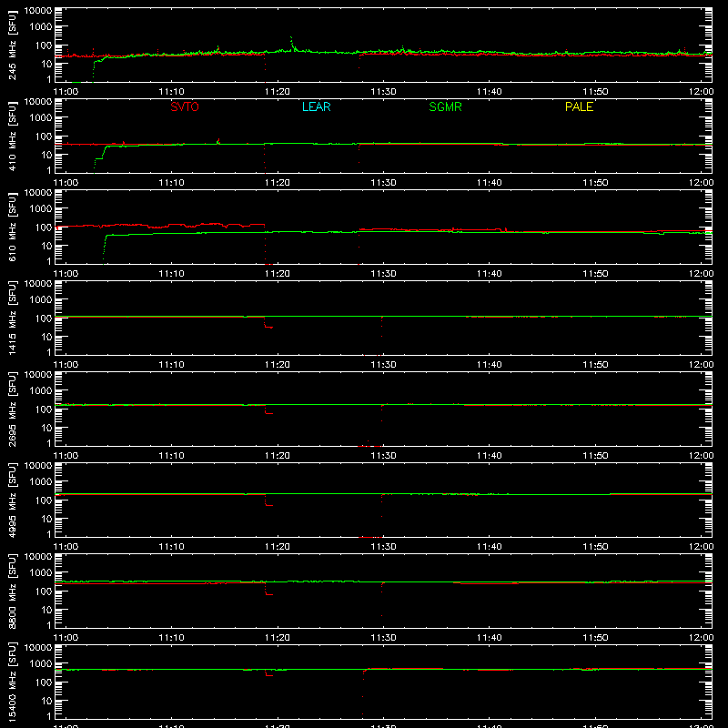
Task: Select the 15400 MHz [SFU] axis title
Action: click(x=12, y=682)
